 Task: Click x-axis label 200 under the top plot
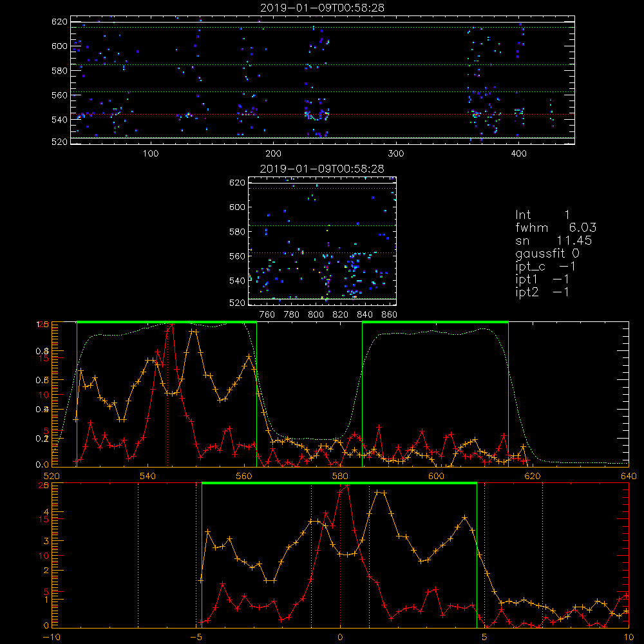pos(273,154)
